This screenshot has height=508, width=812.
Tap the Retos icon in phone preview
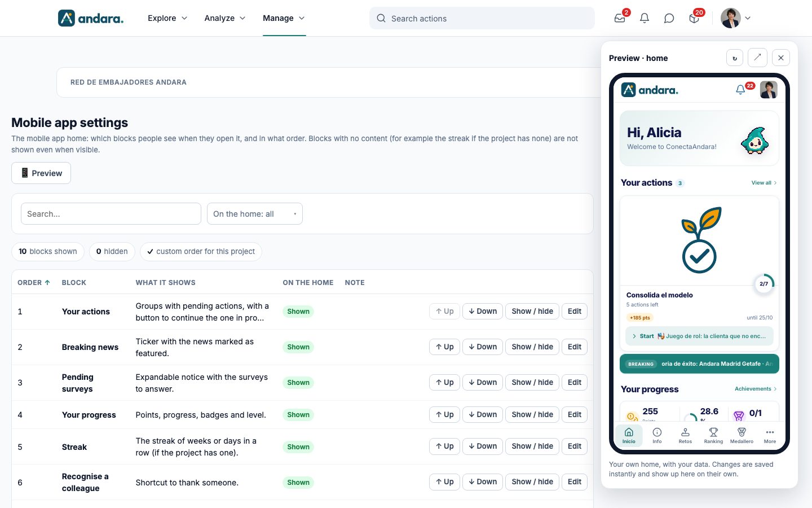tap(685, 435)
